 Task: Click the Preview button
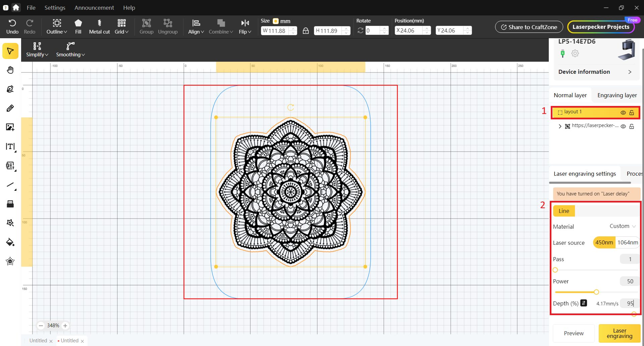click(x=574, y=333)
